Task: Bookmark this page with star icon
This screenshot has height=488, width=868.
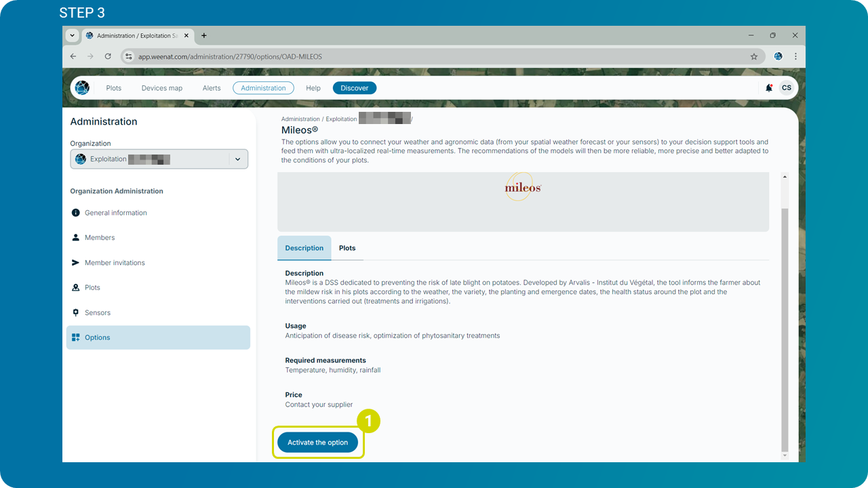Action: tap(754, 57)
